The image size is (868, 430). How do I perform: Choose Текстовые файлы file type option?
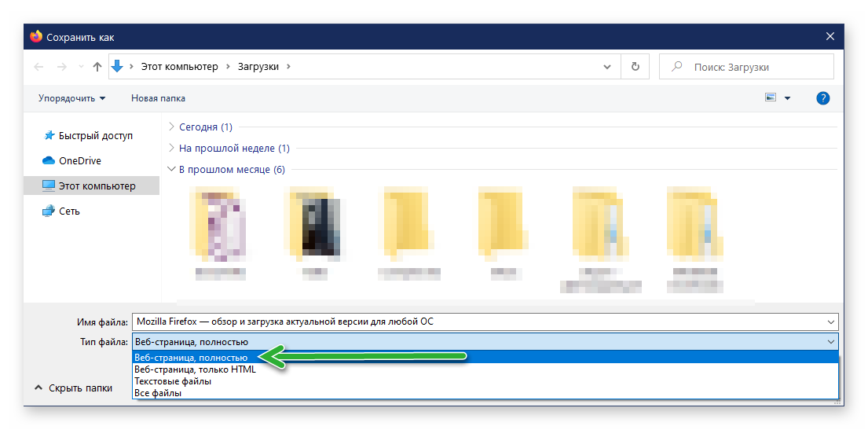[x=173, y=381]
